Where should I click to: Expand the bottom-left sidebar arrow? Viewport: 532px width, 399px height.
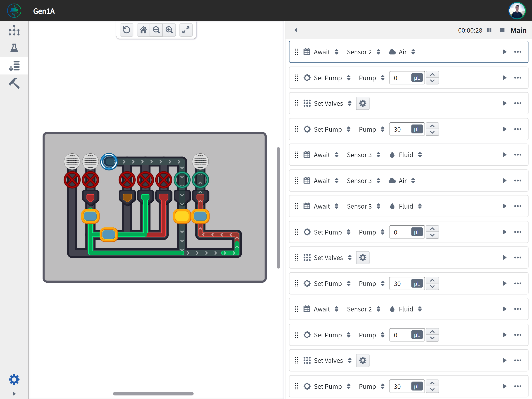click(14, 394)
